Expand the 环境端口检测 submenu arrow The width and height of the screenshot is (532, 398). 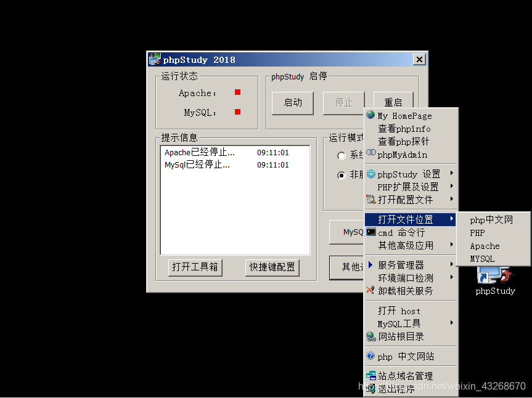click(452, 277)
